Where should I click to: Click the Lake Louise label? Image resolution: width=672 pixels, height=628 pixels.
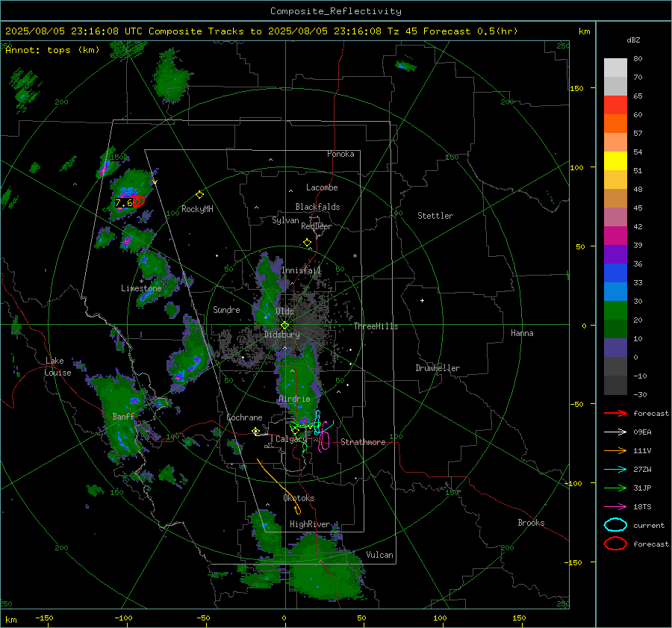click(x=57, y=367)
